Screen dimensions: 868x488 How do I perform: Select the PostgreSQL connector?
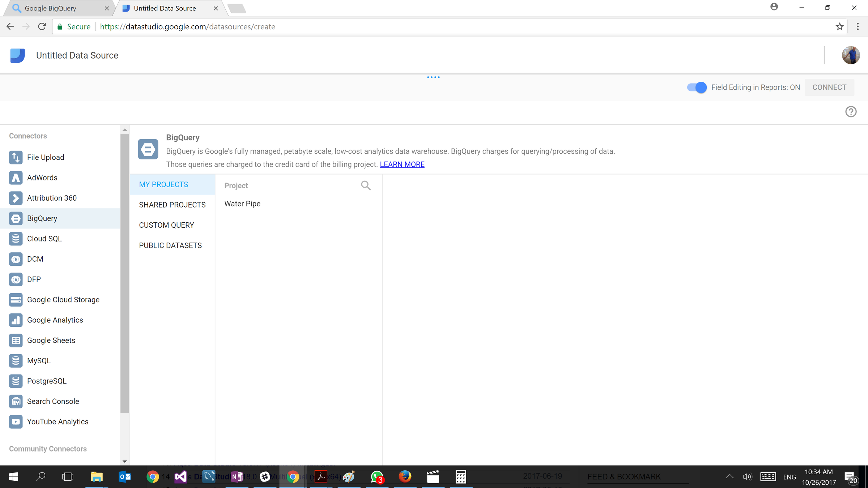click(x=60, y=381)
